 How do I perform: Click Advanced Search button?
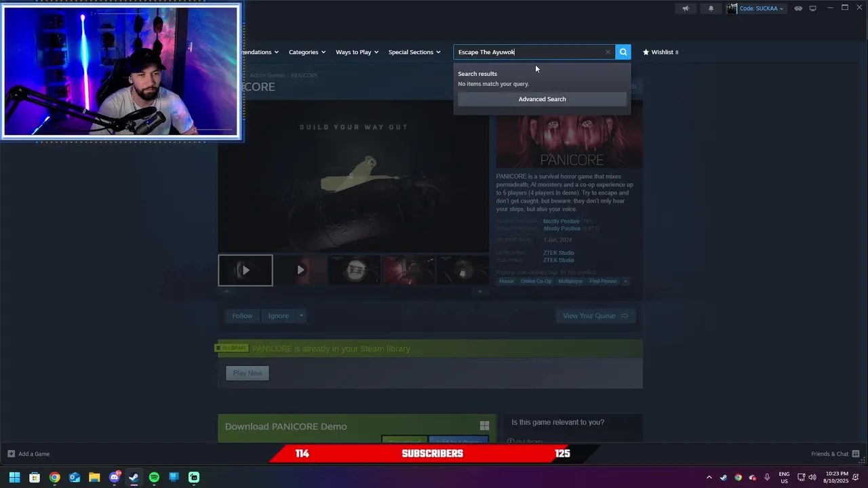(x=542, y=99)
